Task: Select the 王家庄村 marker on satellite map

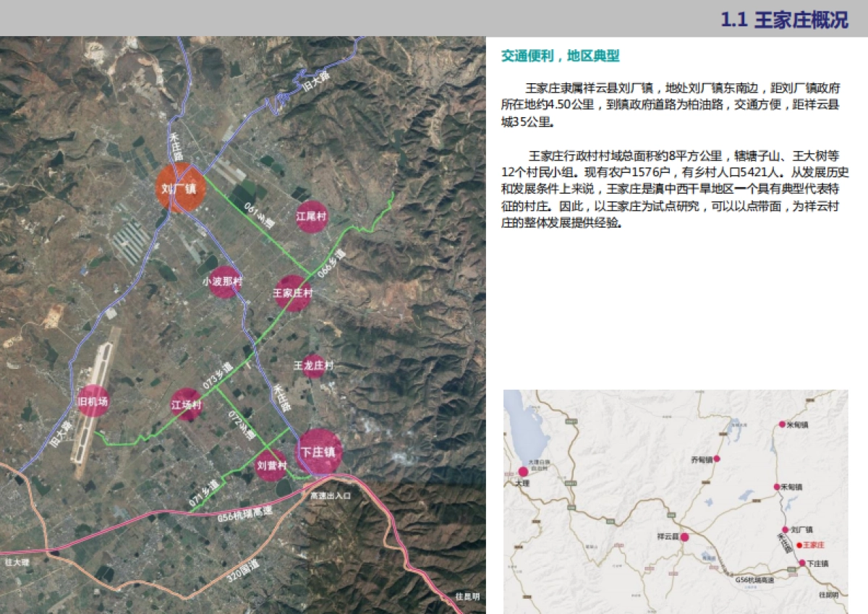Action: [x=292, y=293]
